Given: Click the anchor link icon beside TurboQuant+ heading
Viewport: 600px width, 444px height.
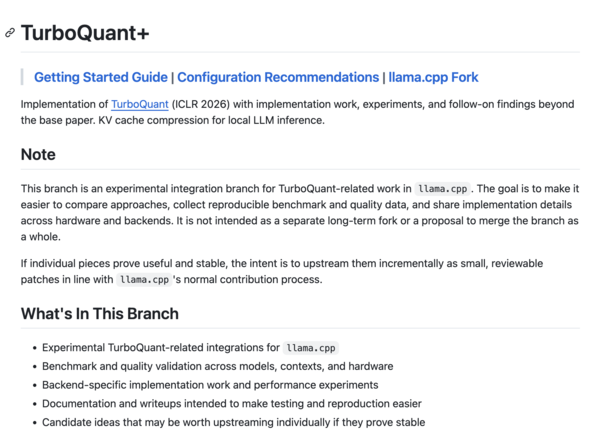Looking at the screenshot, I should pos(10,33).
